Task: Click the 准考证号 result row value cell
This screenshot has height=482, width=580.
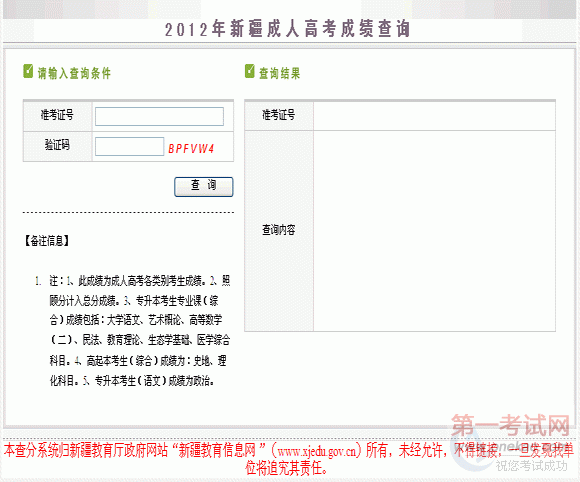Action: tap(434, 116)
